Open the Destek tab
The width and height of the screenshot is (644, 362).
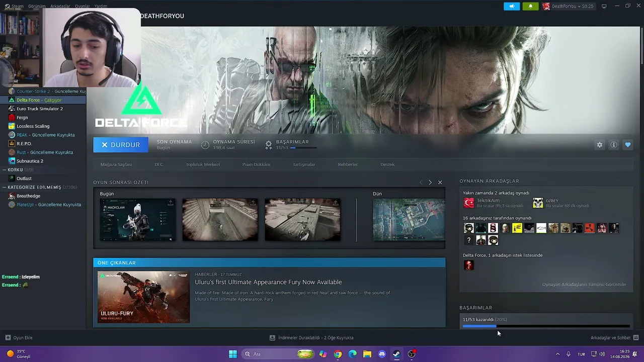coord(387,164)
